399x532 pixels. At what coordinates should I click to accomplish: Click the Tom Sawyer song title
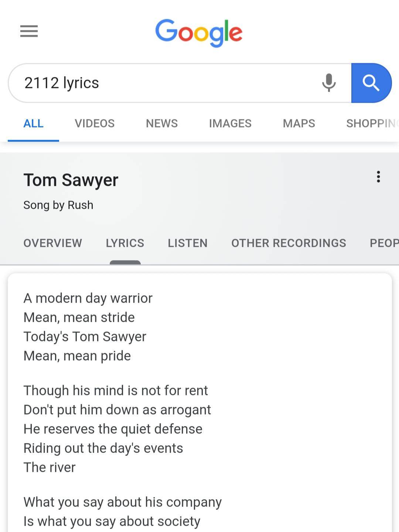[71, 180]
